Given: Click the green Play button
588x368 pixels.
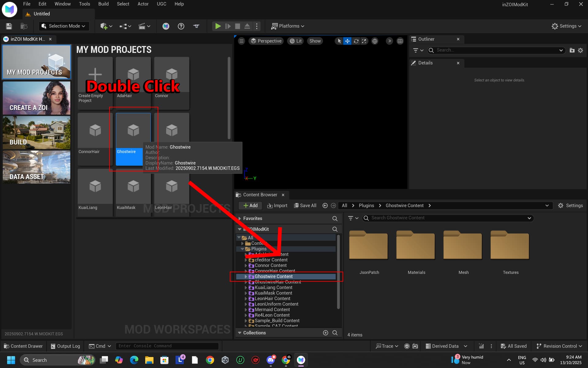Looking at the screenshot, I should click(x=218, y=26).
